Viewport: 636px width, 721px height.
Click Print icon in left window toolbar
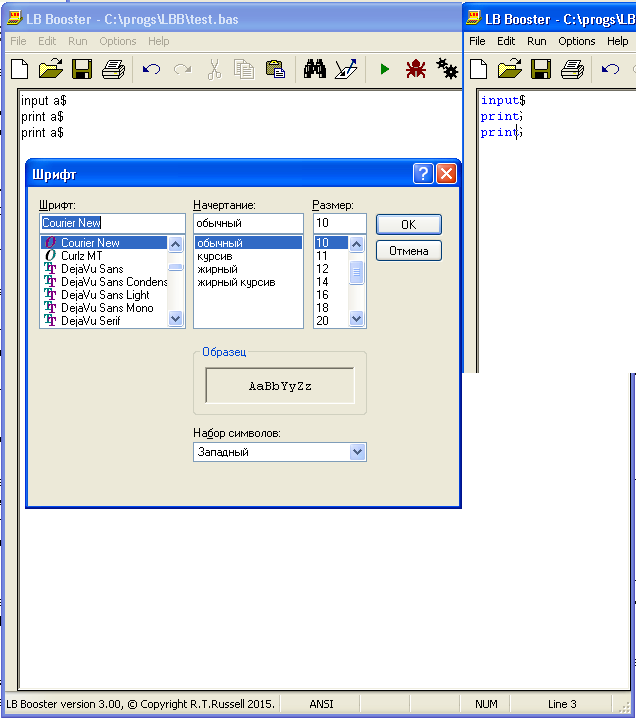click(113, 69)
